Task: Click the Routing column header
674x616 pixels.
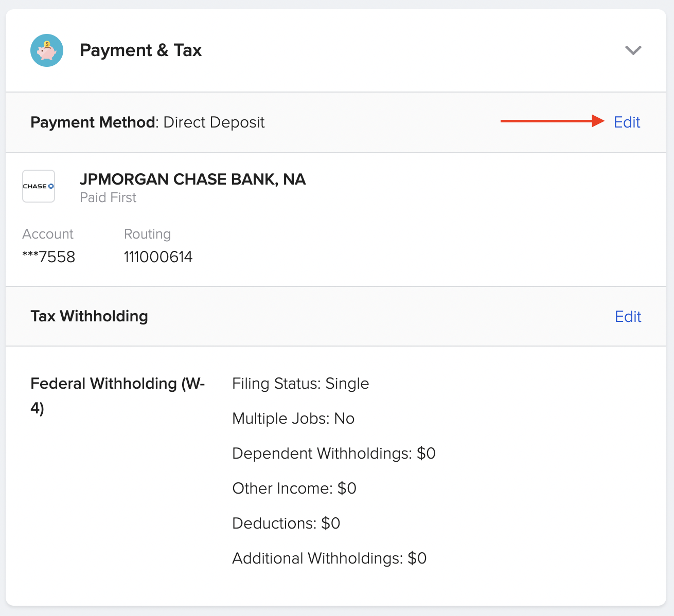Action: click(x=147, y=234)
